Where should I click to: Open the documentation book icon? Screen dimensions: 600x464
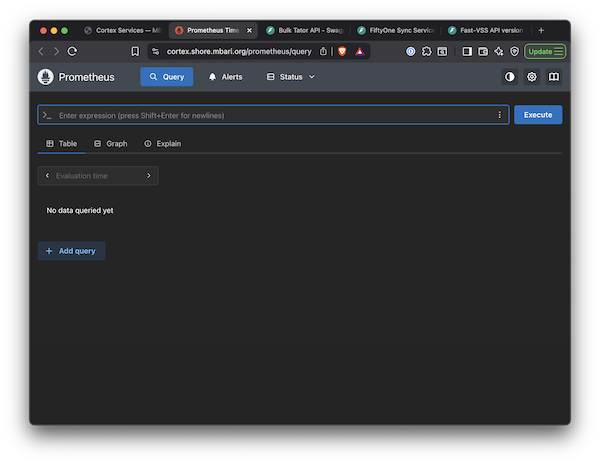click(x=554, y=77)
